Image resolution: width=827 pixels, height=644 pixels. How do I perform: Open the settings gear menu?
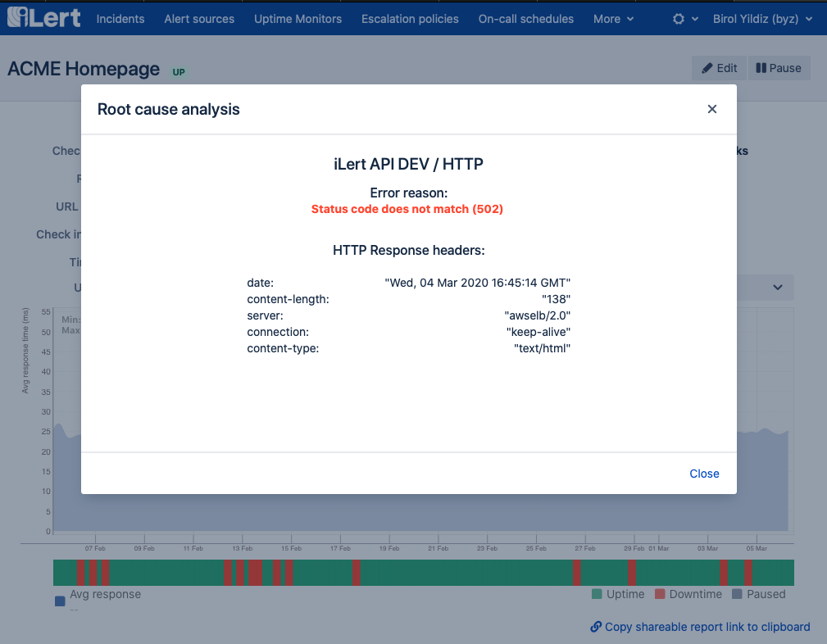(685, 19)
